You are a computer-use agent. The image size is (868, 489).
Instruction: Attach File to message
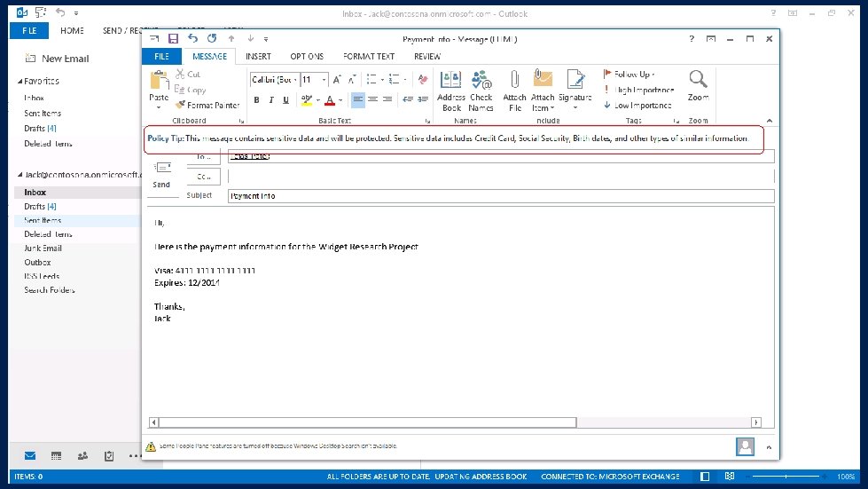515,91
